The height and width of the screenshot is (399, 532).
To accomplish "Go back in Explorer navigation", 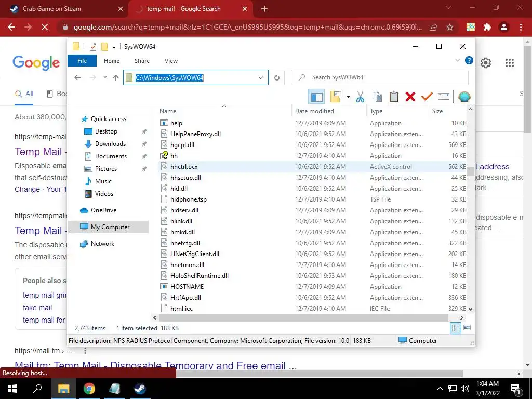I will [77, 77].
